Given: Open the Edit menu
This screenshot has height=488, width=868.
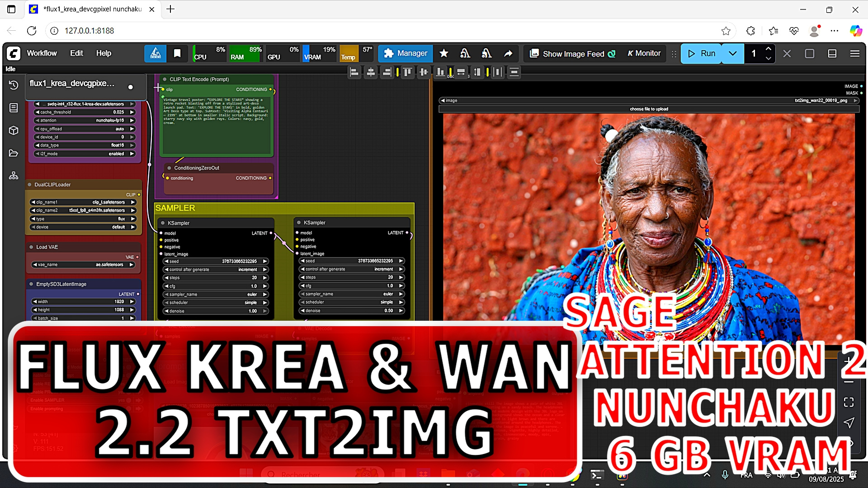Looking at the screenshot, I should point(76,53).
